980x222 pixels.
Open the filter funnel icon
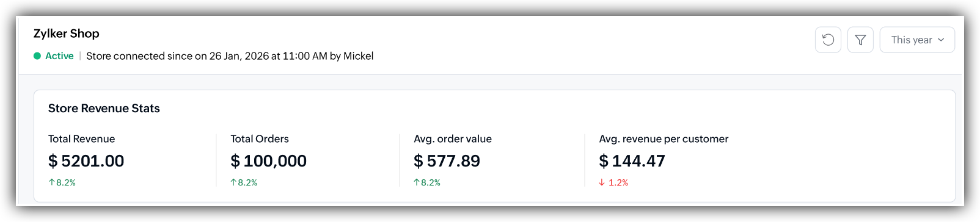tap(860, 40)
